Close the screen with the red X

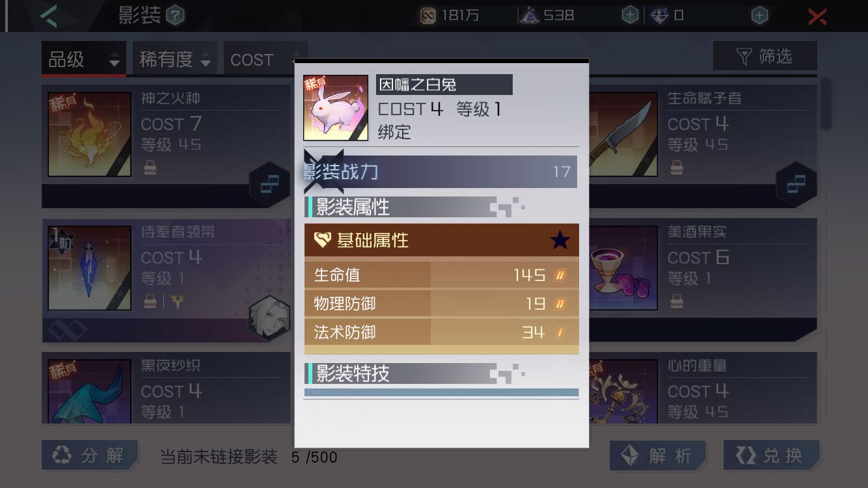coord(817,16)
